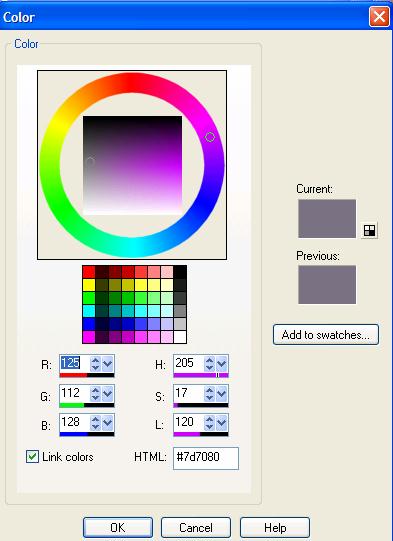Open the S value dropdown slider
Viewport: 393px width, 541px height.
[x=221, y=393]
